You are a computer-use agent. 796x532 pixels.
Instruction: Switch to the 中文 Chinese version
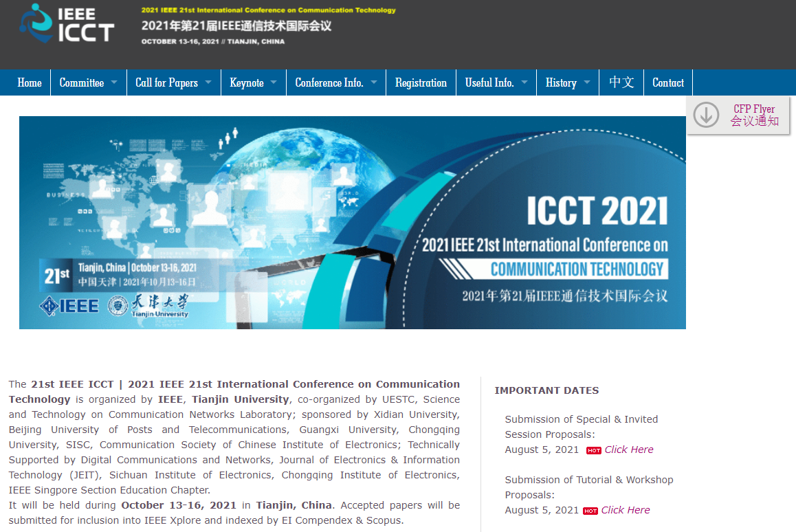(x=621, y=82)
